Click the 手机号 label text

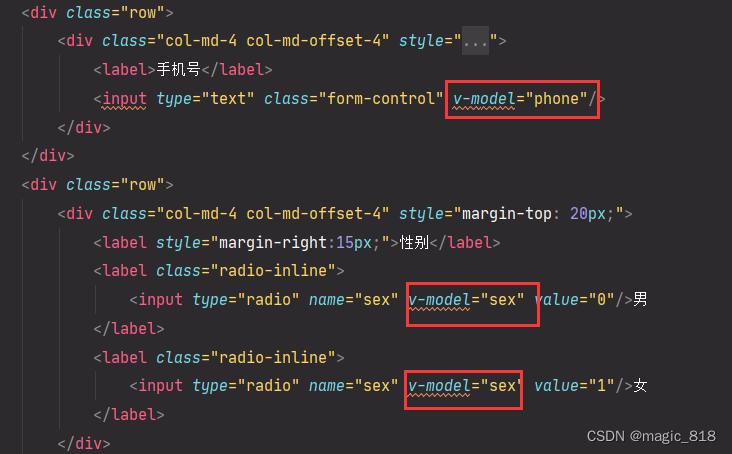point(178,70)
